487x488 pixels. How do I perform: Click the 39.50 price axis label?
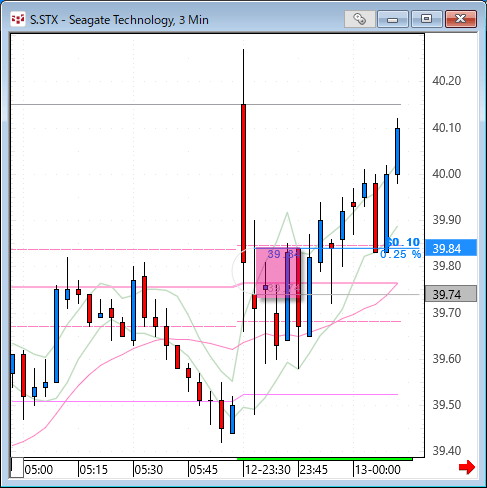pos(446,405)
